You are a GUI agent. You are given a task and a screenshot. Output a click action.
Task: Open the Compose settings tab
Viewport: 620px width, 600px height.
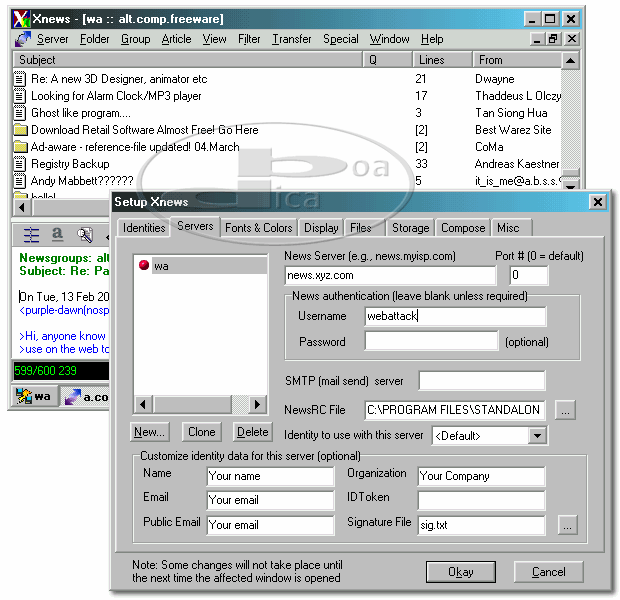coord(463,228)
